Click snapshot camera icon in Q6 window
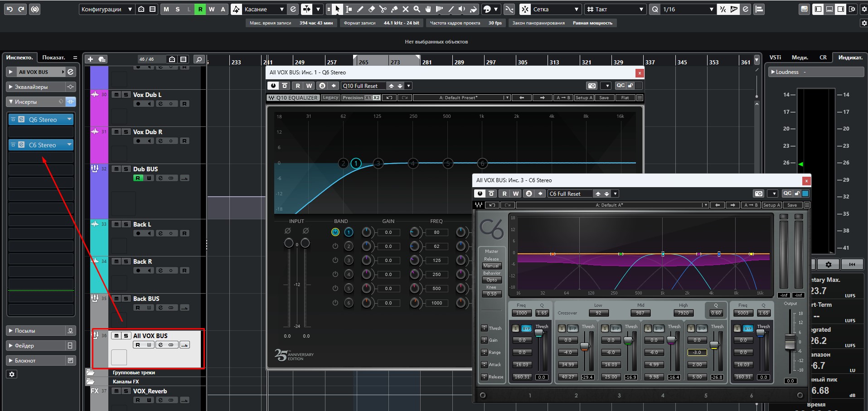 click(x=592, y=86)
